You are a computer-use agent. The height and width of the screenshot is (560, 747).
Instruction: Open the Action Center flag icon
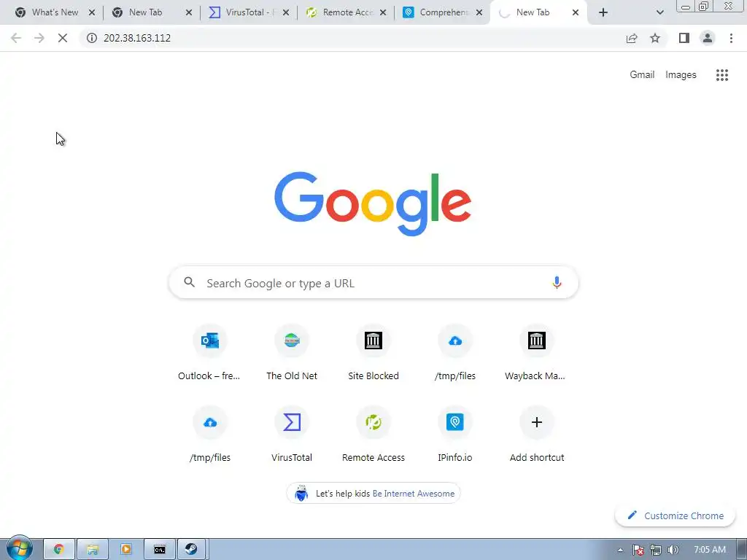pos(638,550)
